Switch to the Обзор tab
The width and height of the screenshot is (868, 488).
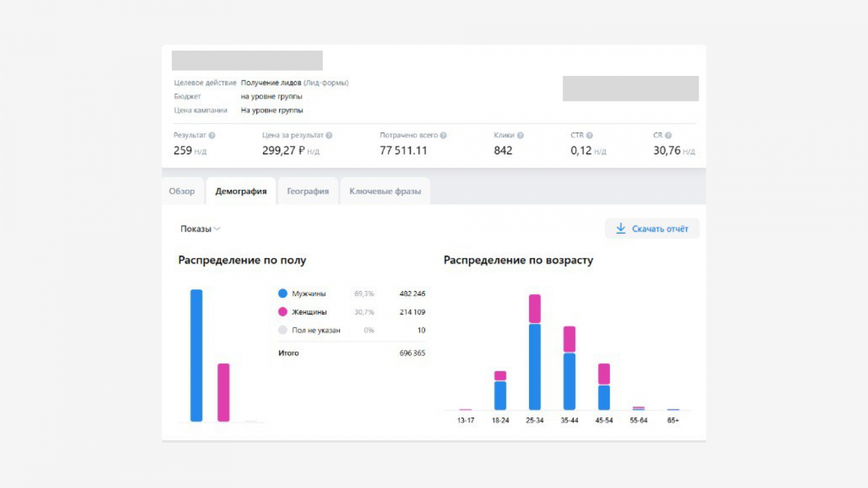[182, 191]
